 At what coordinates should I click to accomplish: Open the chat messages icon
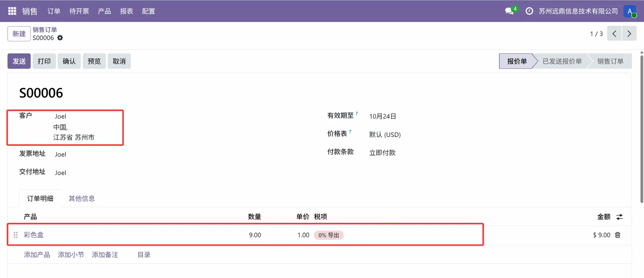point(509,11)
